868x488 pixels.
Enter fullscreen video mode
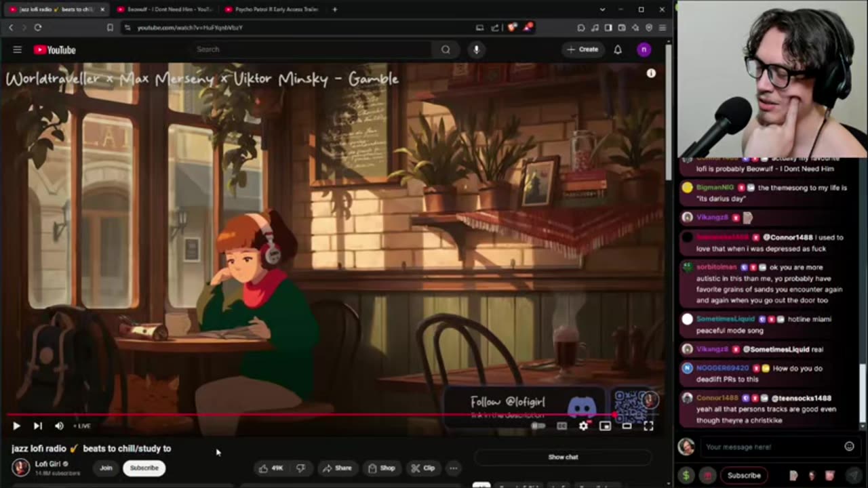point(648,426)
